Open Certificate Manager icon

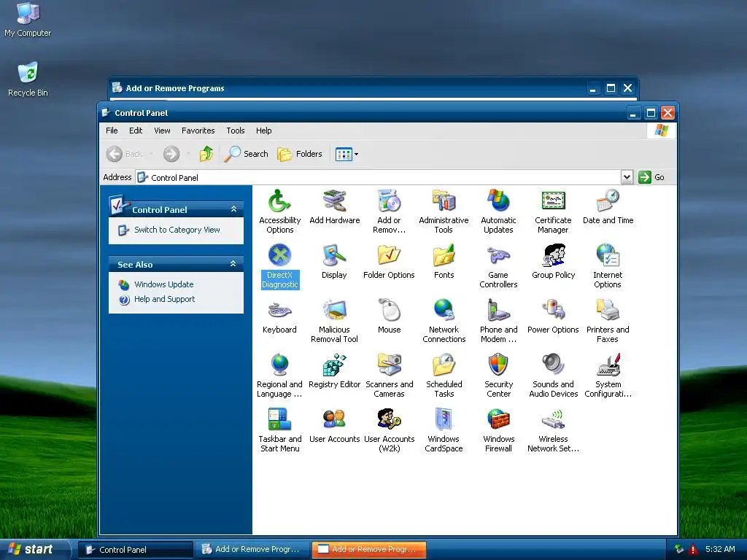tap(553, 211)
